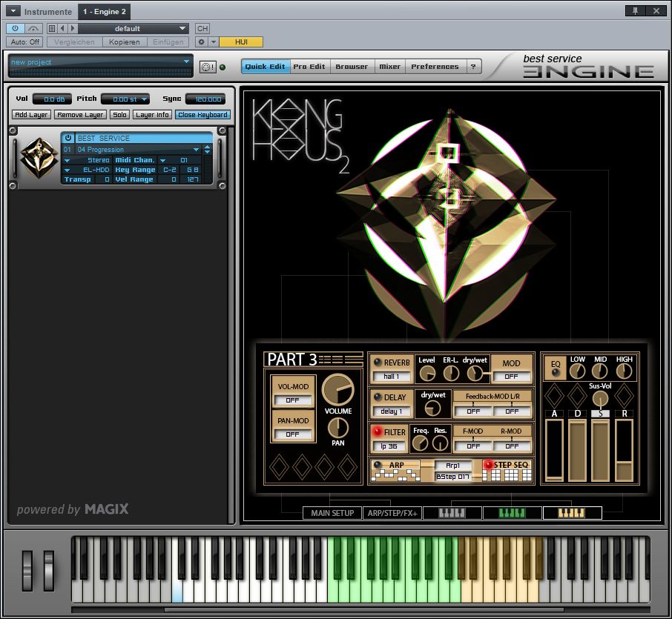
Task: Toggle the REVERB on/off LED
Action: (378, 362)
